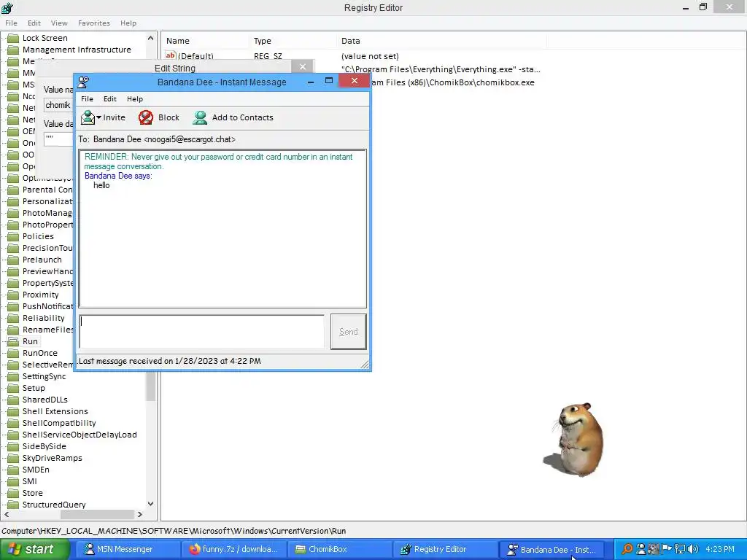
Task: Click the tree horizontal scroll-right arrow
Action: [139, 514]
